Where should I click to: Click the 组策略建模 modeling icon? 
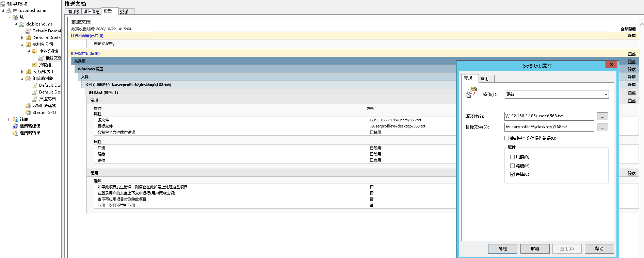point(15,126)
